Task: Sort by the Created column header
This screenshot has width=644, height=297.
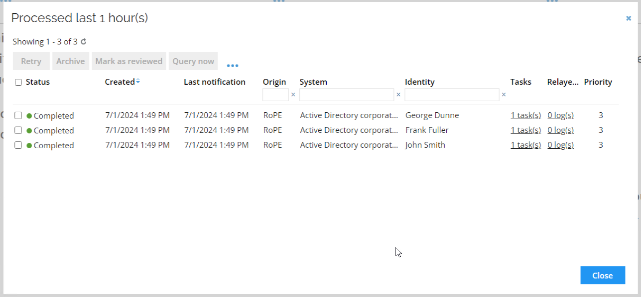Action: 119,82
